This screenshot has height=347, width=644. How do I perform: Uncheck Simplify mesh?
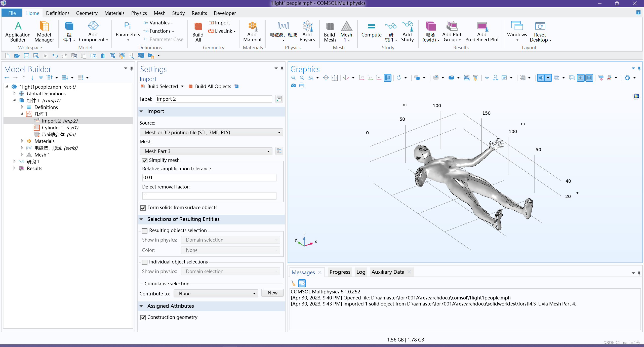[144, 161]
